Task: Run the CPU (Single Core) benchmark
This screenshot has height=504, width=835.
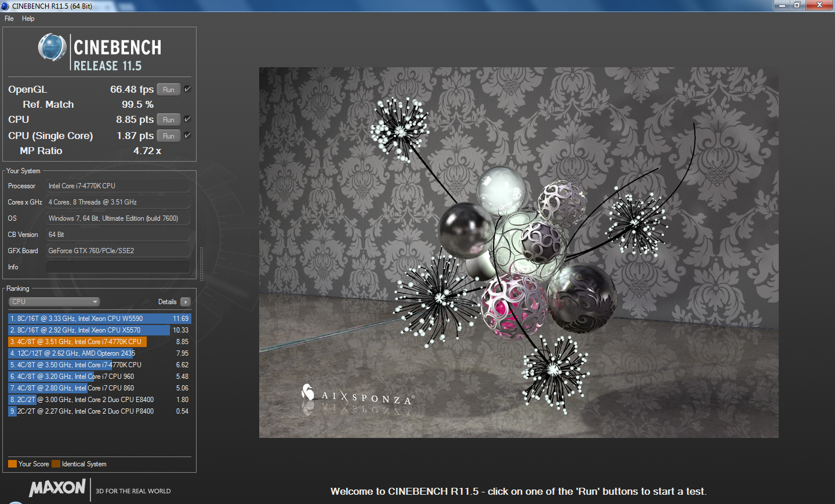Action: pyautogui.click(x=169, y=136)
